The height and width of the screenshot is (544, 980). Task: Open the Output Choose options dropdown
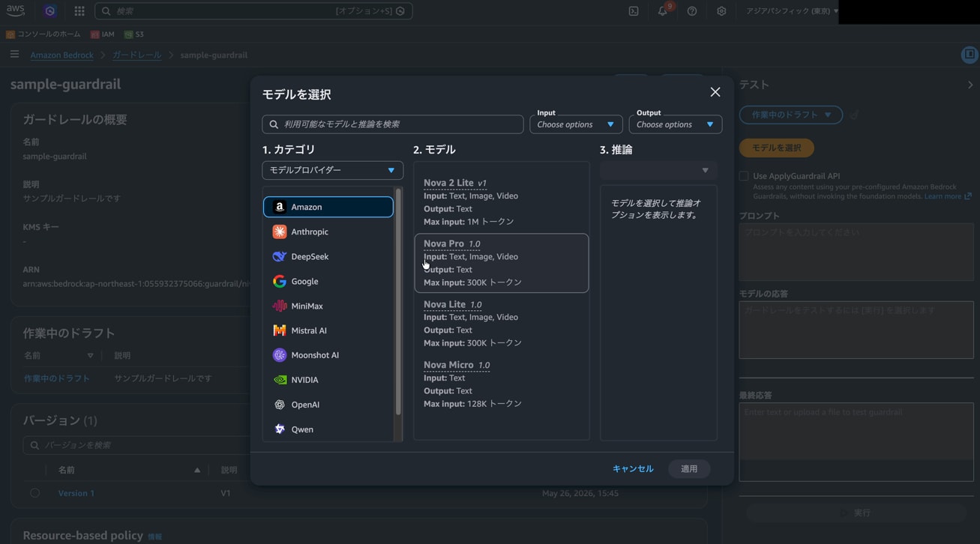coord(676,124)
